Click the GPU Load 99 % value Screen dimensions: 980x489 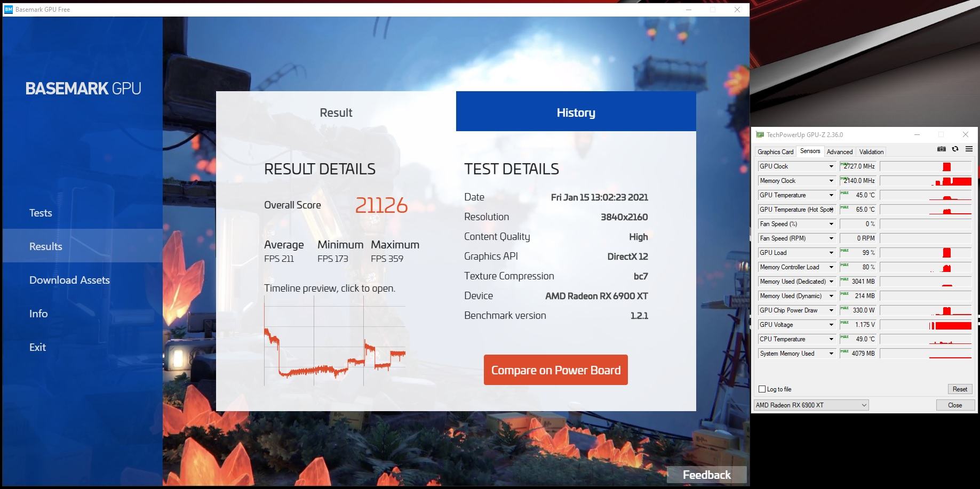[858, 253]
